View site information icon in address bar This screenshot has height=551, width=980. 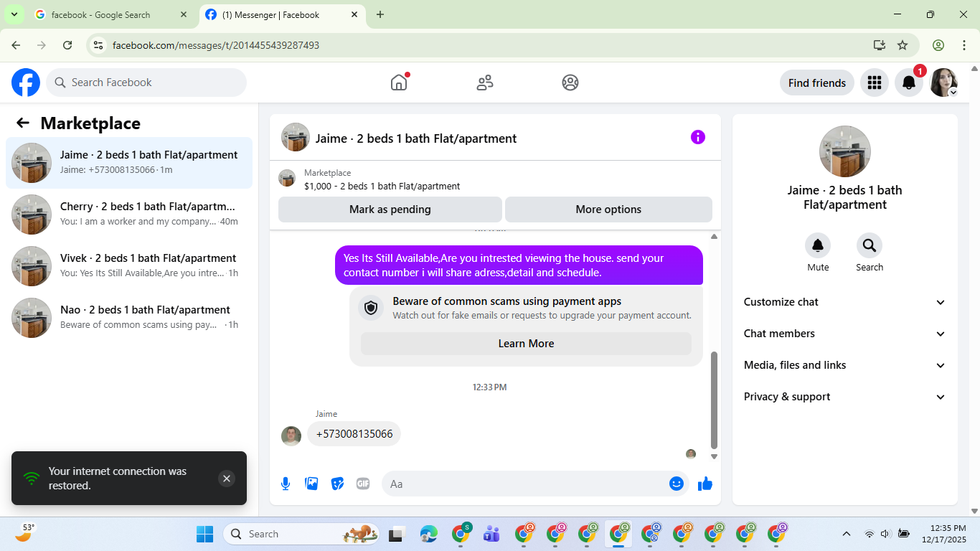pos(99,45)
